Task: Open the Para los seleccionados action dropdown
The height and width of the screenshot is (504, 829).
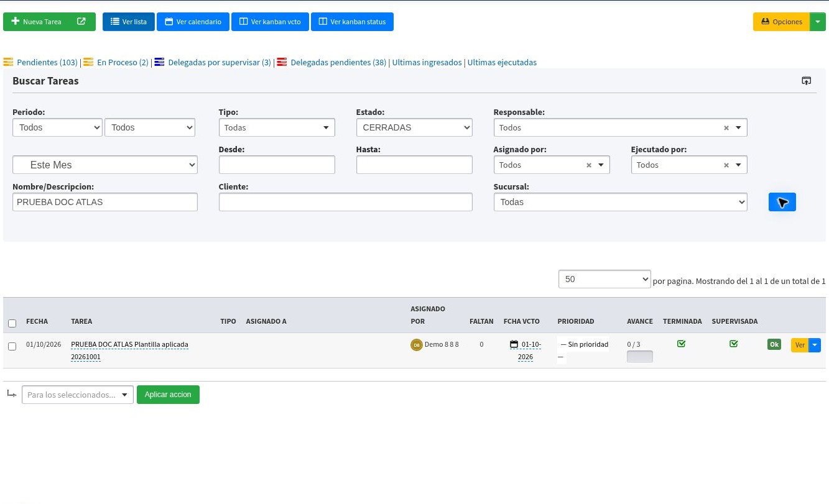Action: pyautogui.click(x=78, y=395)
